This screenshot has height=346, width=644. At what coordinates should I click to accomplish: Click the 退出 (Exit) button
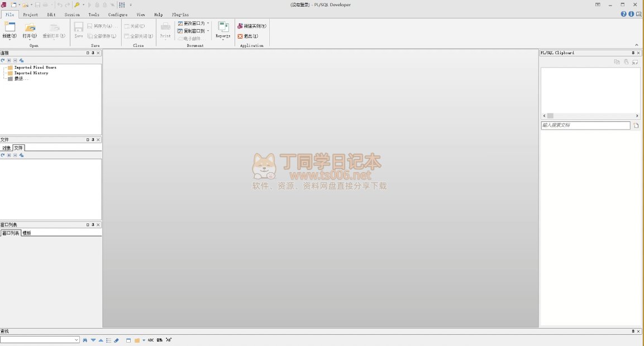pyautogui.click(x=248, y=36)
